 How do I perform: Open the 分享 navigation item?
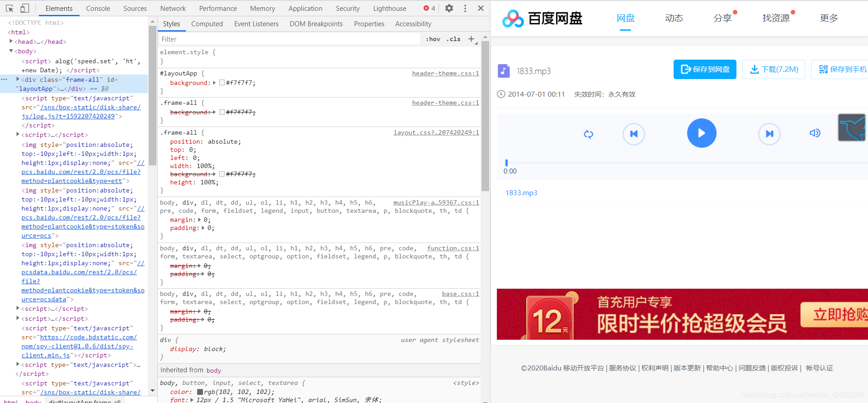click(x=722, y=18)
